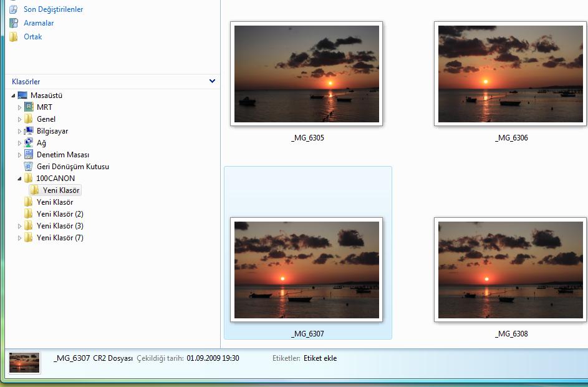588x387 pixels.
Task: Expand the MRT tree node
Action: pyautogui.click(x=19, y=107)
